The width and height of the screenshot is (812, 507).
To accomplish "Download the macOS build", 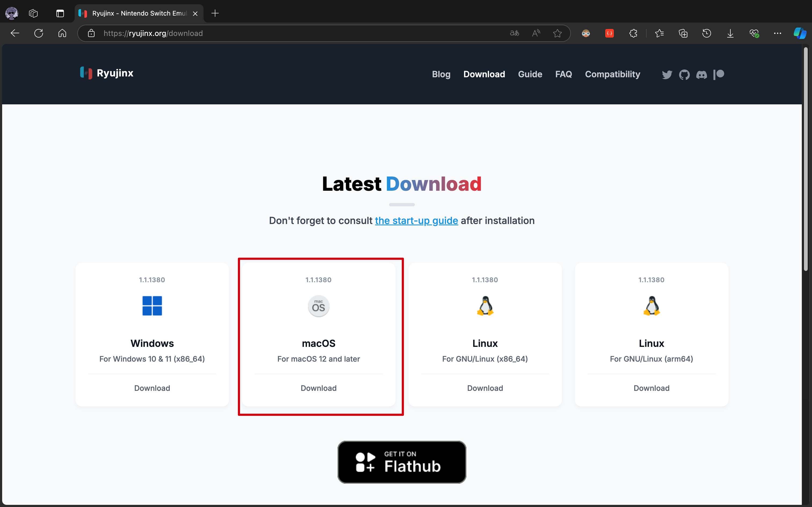I will (318, 388).
